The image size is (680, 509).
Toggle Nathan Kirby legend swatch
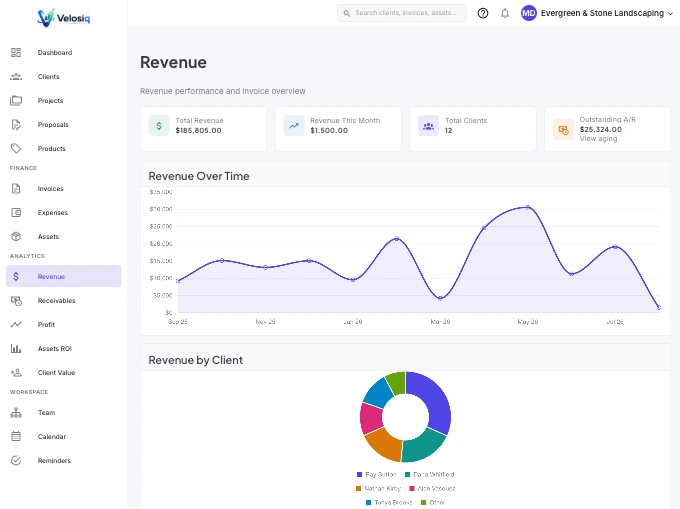[358, 489]
